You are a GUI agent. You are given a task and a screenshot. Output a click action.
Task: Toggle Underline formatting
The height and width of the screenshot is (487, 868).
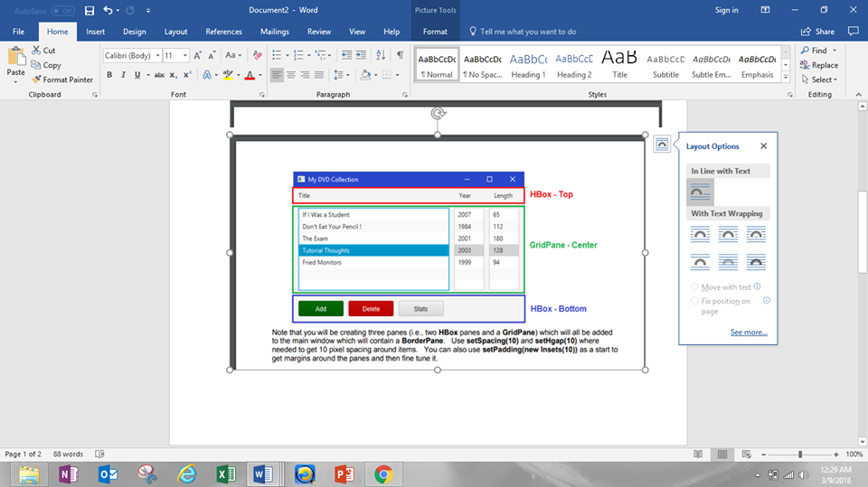click(x=137, y=75)
